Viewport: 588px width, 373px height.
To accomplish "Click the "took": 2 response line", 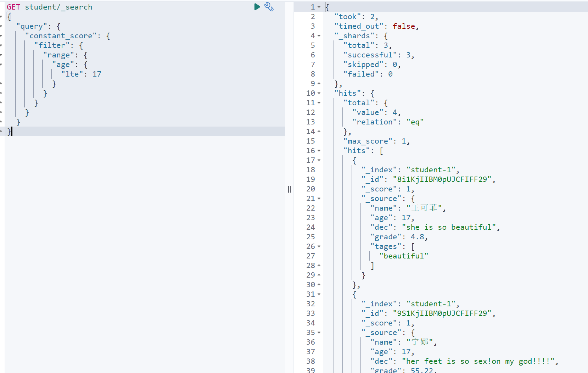I will (x=356, y=17).
